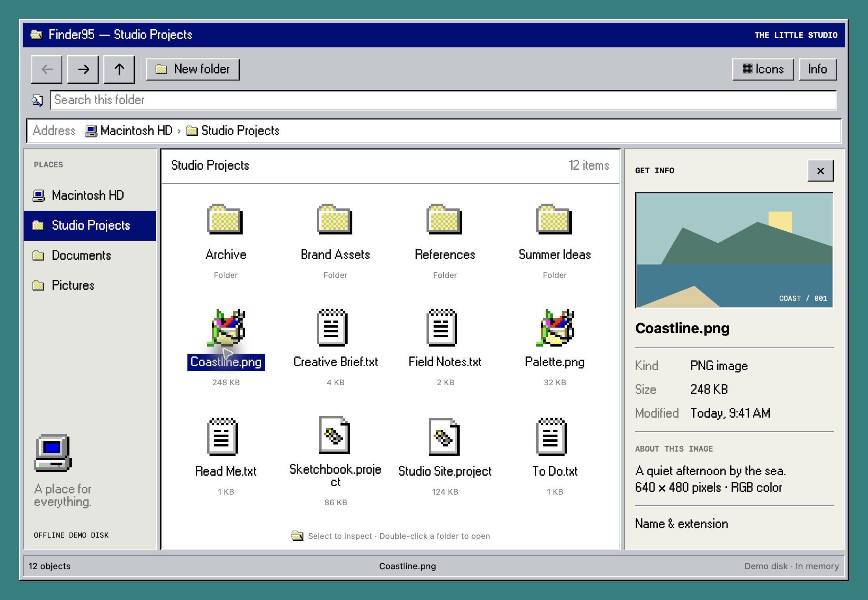The image size is (868, 600).
Task: Focus the Search this folder field
Action: coord(443,100)
